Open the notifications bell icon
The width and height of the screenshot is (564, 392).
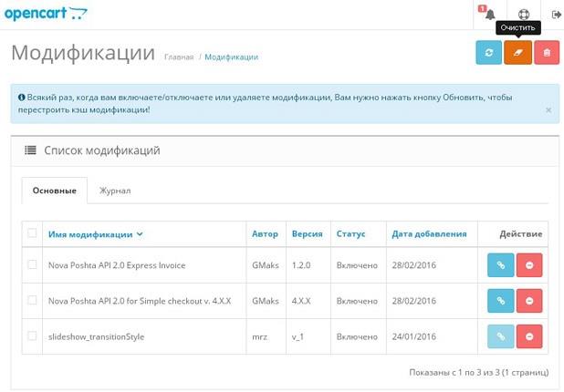click(x=490, y=14)
